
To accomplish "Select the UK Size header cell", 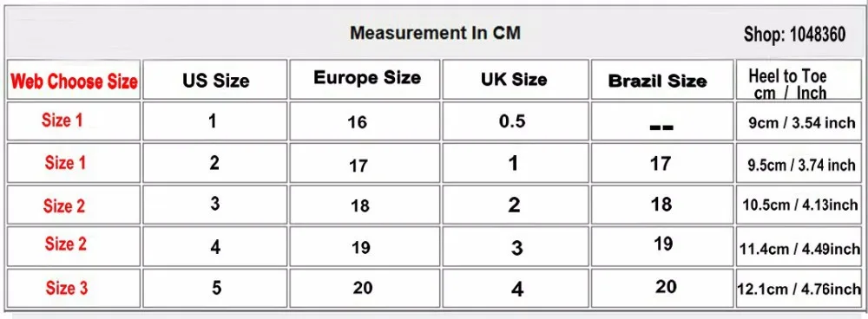I will (x=516, y=80).
